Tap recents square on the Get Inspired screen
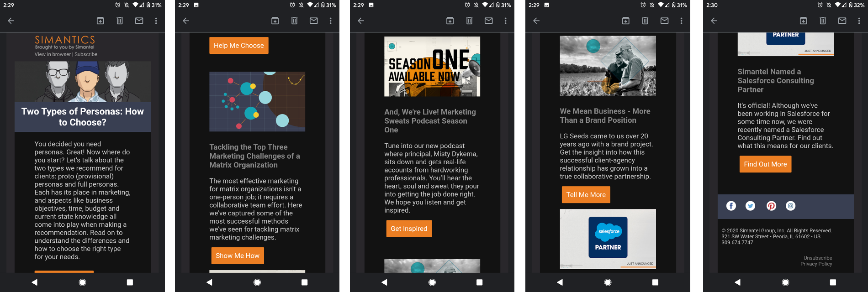The image size is (868, 292). pyautogui.click(x=479, y=282)
